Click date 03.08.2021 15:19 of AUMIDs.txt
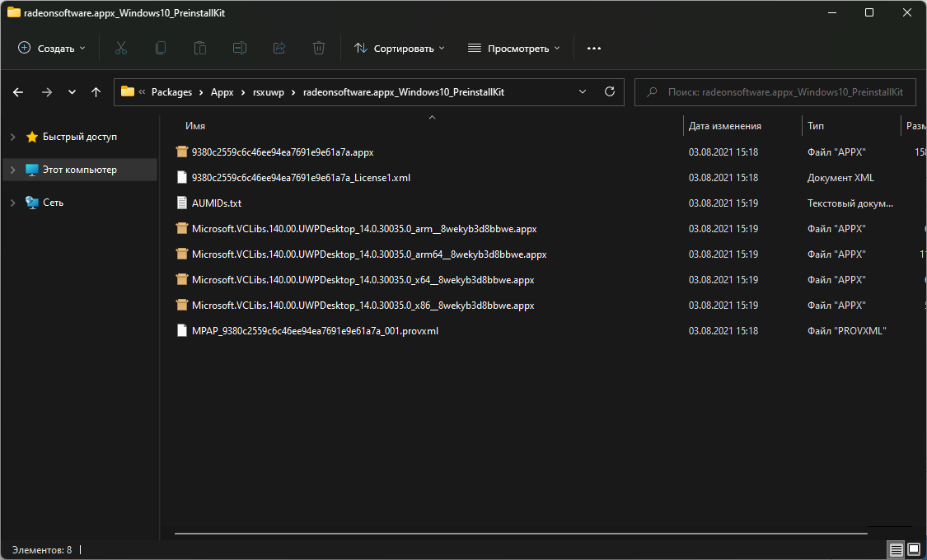Screen dimensions: 927x560 723,203
